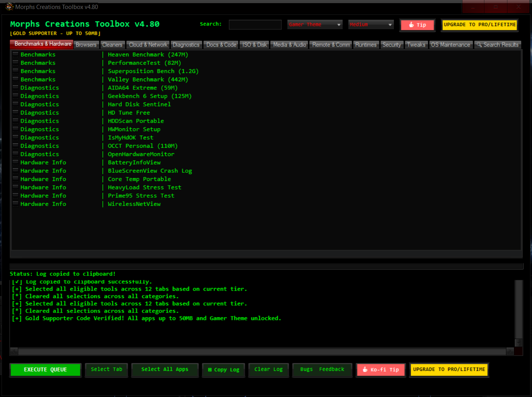Tick the Prime95 Stress Test checkbox
532x397 pixels.
coord(16,195)
